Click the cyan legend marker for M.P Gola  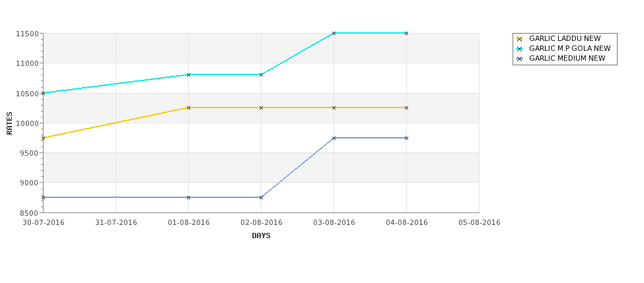click(520, 49)
